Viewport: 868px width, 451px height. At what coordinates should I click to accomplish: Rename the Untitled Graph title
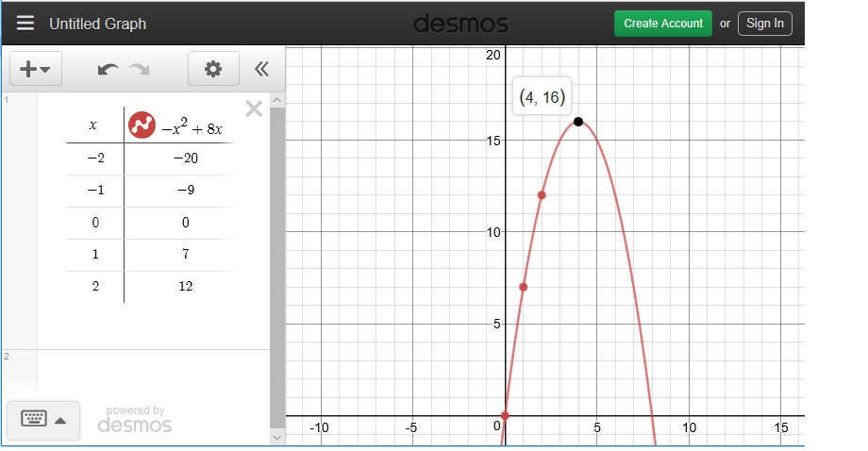(97, 24)
